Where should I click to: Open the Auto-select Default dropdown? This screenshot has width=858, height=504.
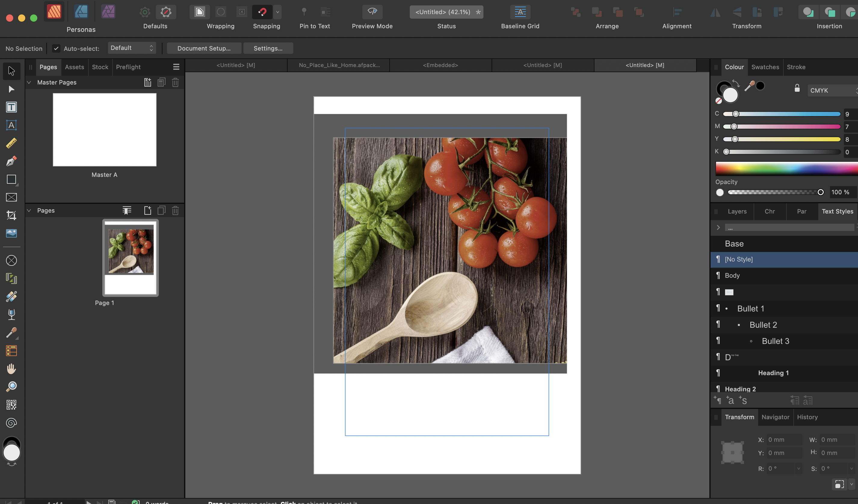(x=132, y=48)
